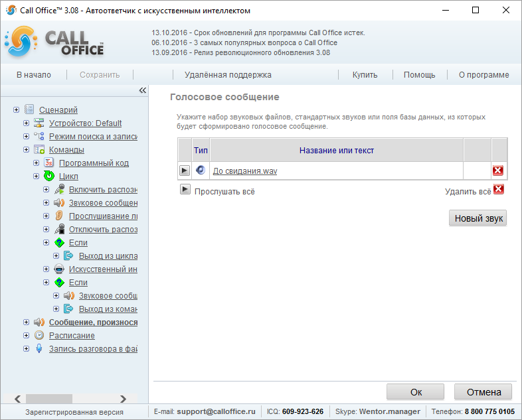Open news Релиз революционного обновления 3.08
The width and height of the screenshot is (522, 420).
pyautogui.click(x=240, y=52)
